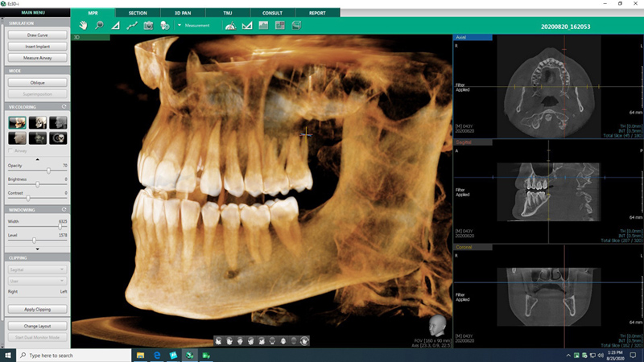The image size is (644, 362).
Task: Open the MAIN MENU
Action: coord(33,13)
